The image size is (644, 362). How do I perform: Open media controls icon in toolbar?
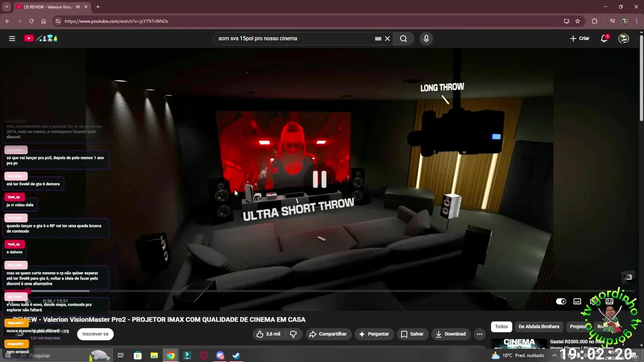[x=612, y=21]
